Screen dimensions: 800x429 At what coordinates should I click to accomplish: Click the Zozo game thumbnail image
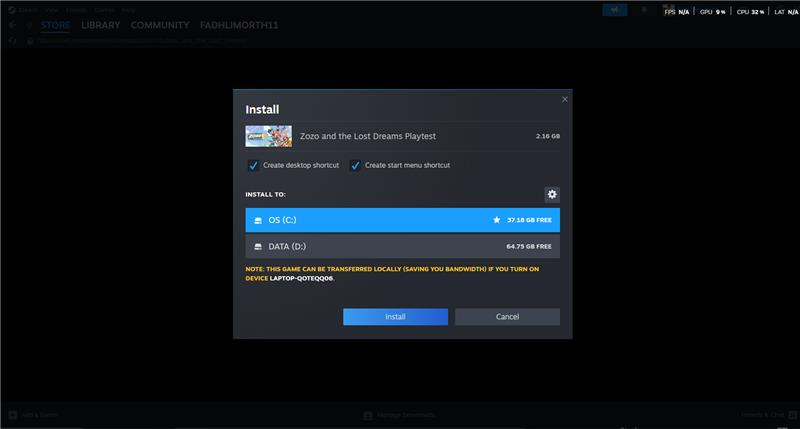269,135
